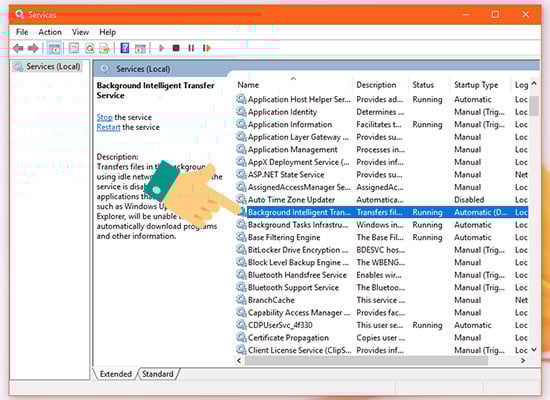550x400 pixels.
Task: Click the BranchCache service gear icon
Action: 241,300
